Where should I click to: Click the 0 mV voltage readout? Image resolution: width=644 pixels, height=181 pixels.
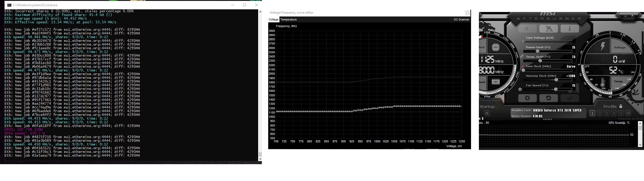(x=619, y=59)
